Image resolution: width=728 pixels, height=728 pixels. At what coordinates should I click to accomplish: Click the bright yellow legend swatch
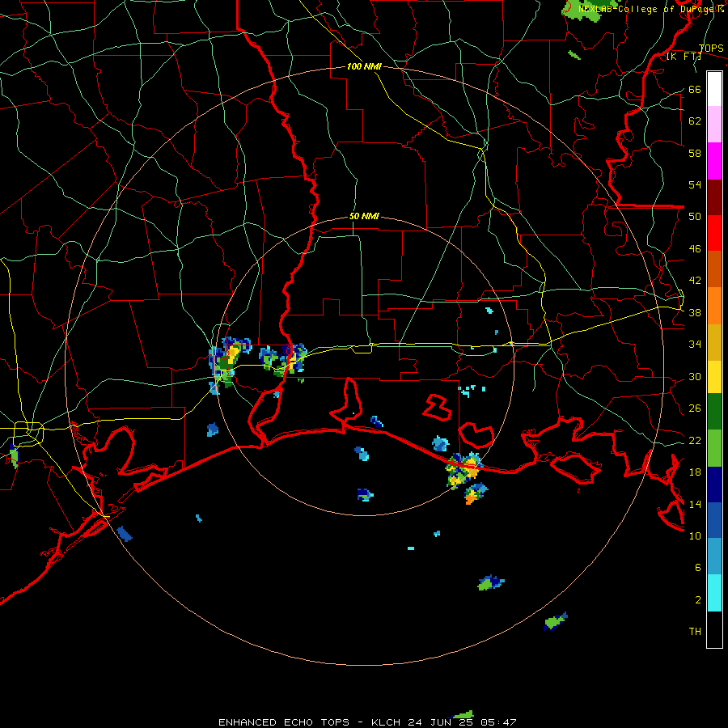click(x=714, y=377)
